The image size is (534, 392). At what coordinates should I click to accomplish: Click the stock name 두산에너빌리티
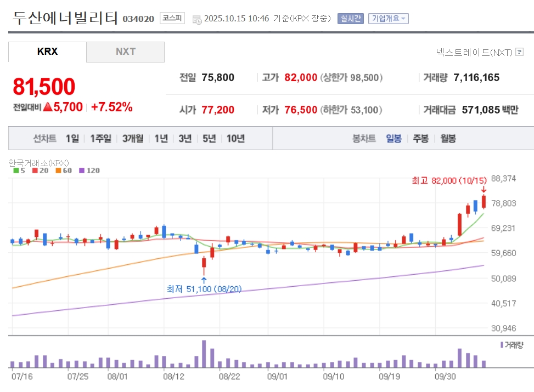coord(65,18)
